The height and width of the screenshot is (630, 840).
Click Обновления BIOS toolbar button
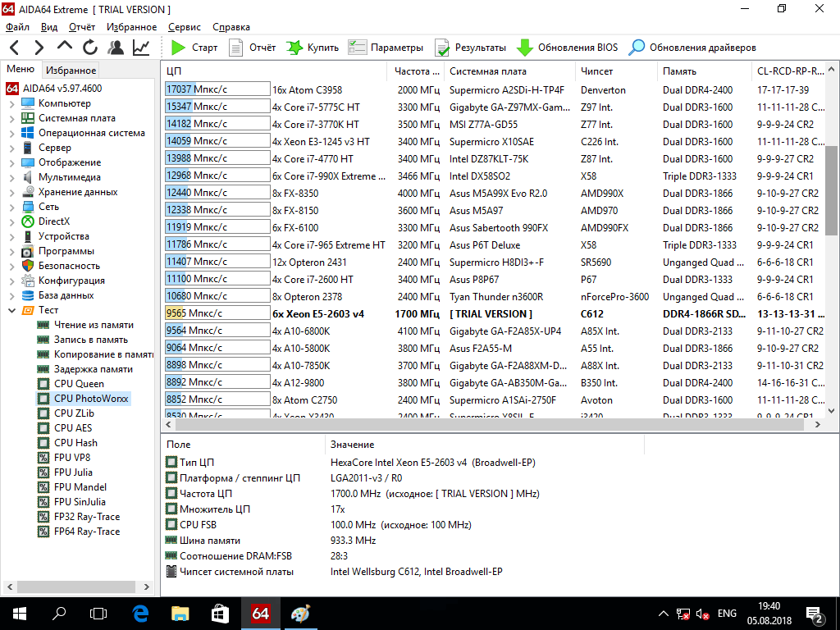coord(567,48)
